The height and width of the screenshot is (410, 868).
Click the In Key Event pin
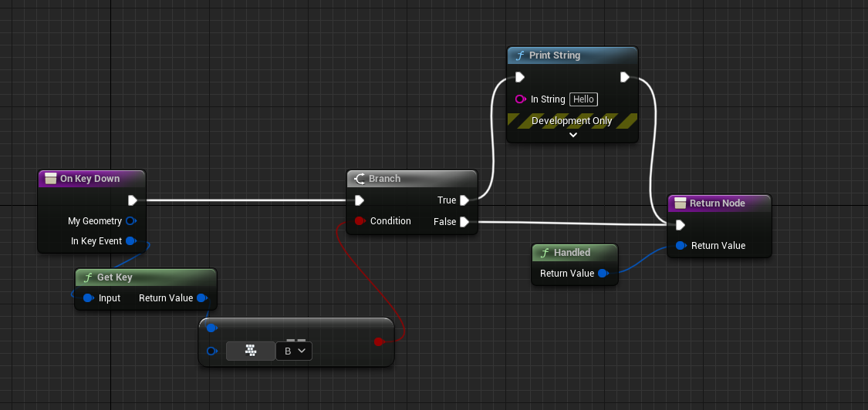130,241
